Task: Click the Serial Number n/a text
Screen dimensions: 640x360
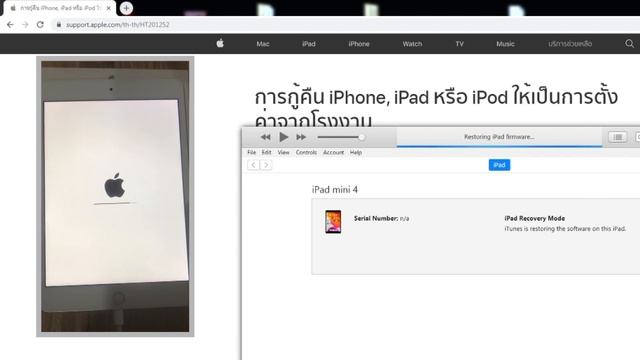Action: 381,218
